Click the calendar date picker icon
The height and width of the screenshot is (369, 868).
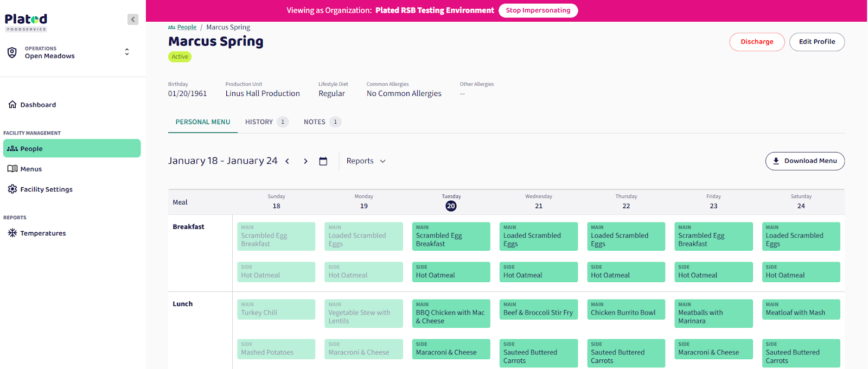[323, 161]
